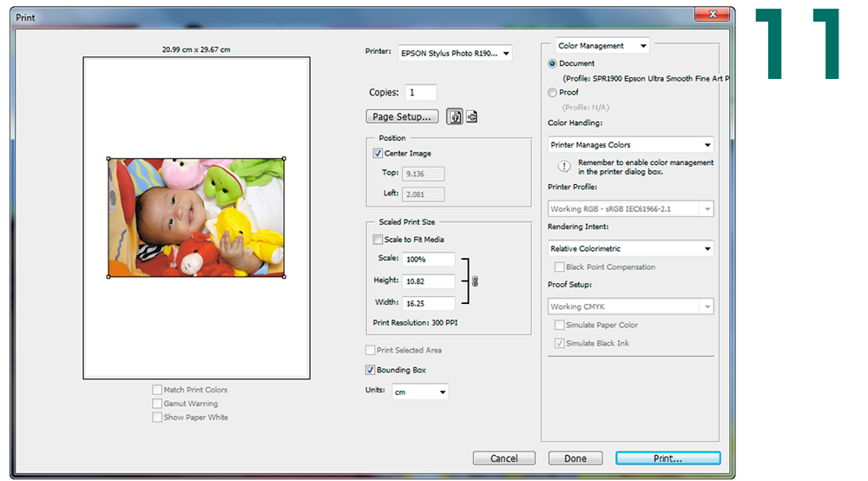Viewport: 868px width, 481px height.
Task: Disable the Bounding Box checkbox
Action: (371, 370)
